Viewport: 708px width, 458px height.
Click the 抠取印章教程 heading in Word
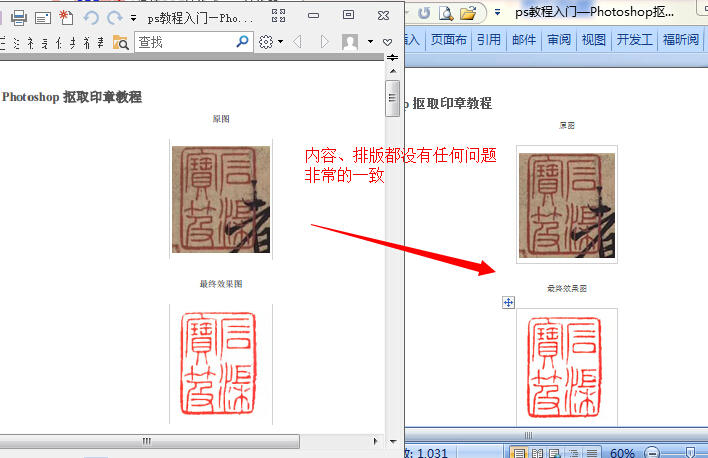(452, 103)
